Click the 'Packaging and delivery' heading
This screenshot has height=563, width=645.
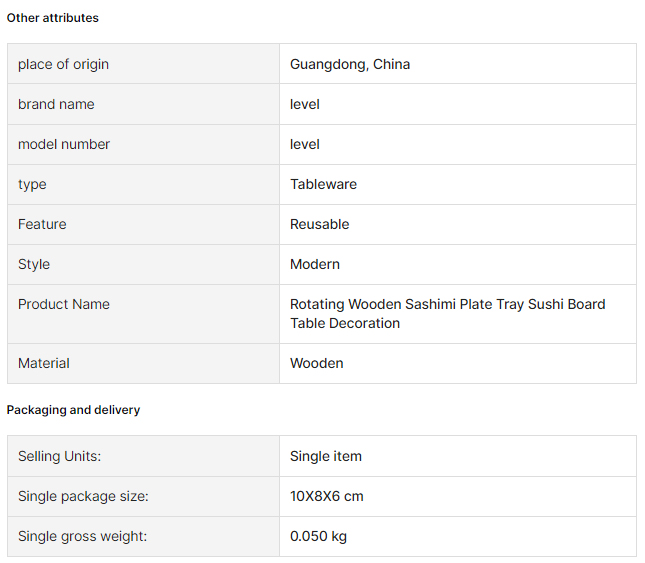[74, 410]
